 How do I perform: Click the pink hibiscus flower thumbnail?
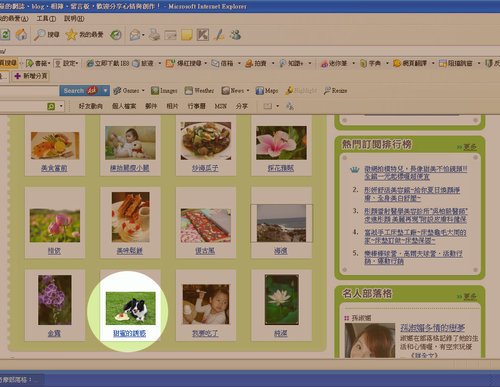click(x=281, y=143)
